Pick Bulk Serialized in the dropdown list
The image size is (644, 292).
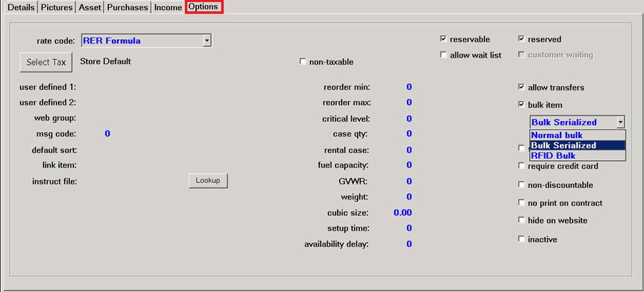pyautogui.click(x=578, y=145)
